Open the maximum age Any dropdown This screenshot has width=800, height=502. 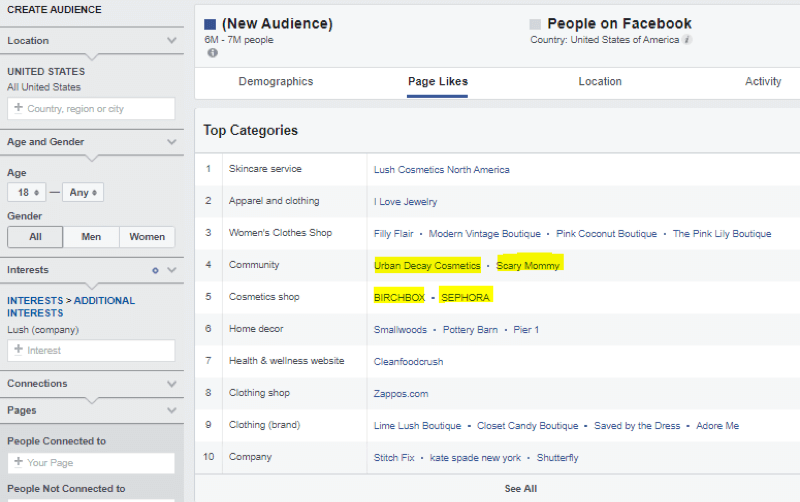[83, 192]
